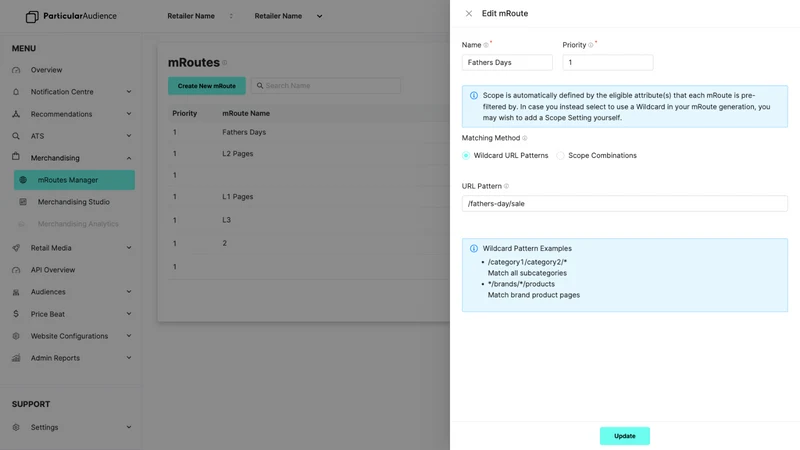Click in the Name input field
800x450 pixels.
tap(507, 62)
